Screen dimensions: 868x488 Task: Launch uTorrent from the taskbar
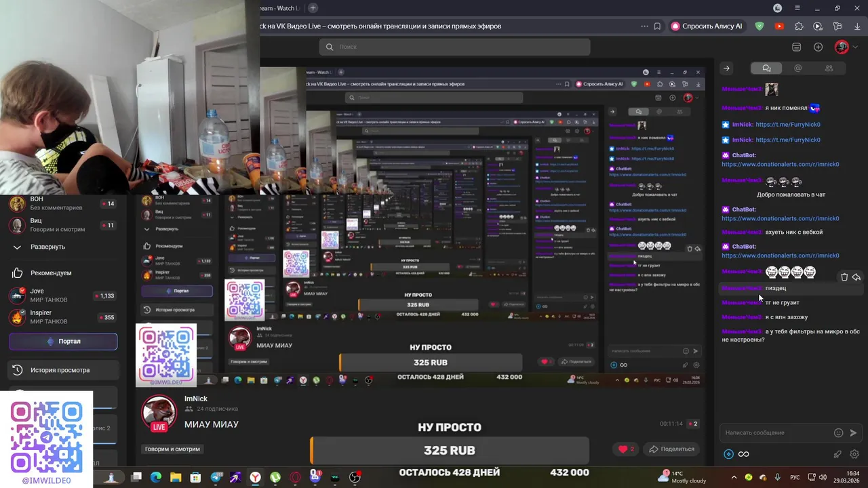tap(275, 477)
